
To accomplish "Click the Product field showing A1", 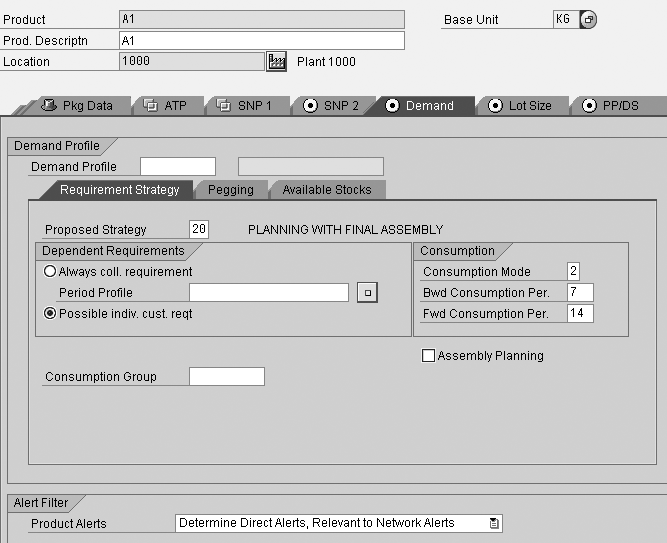I will point(262,20).
